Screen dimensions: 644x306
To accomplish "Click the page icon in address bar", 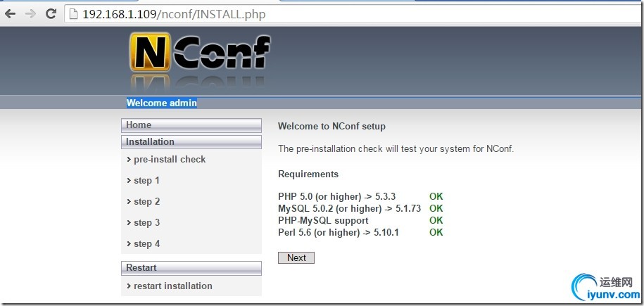I will pos(73,14).
